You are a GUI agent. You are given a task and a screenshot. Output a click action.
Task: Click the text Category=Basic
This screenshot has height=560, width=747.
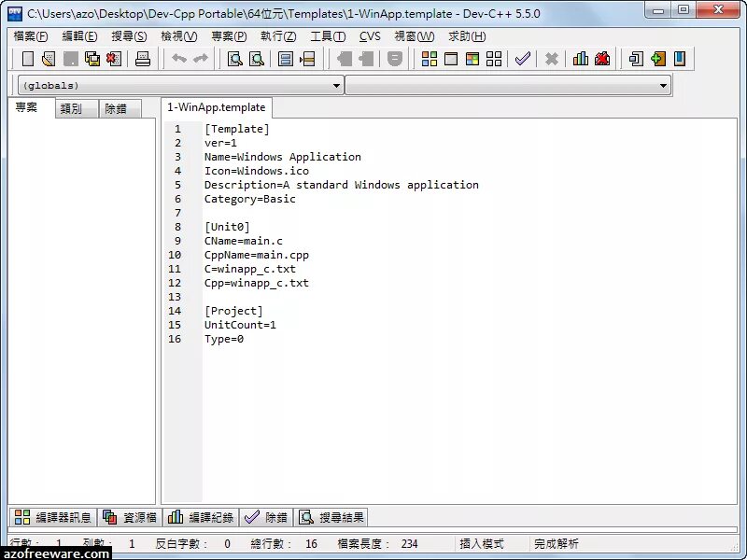tap(249, 199)
